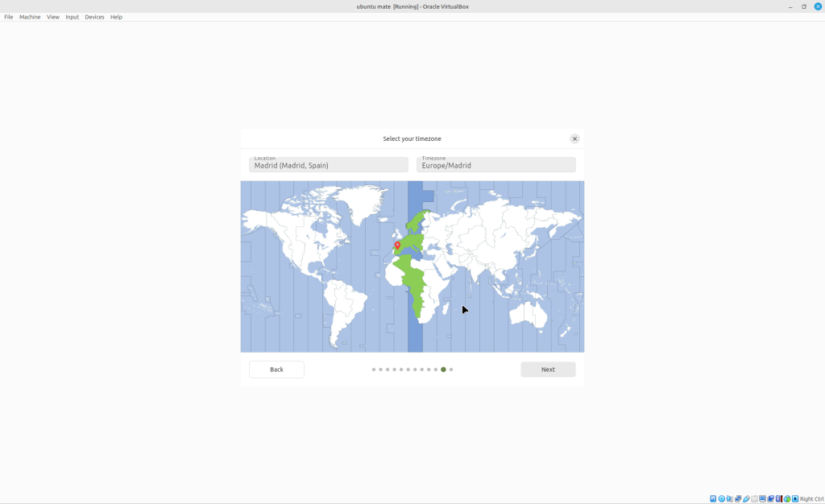Open the Devices menu
The image size is (825, 504).
pos(95,17)
